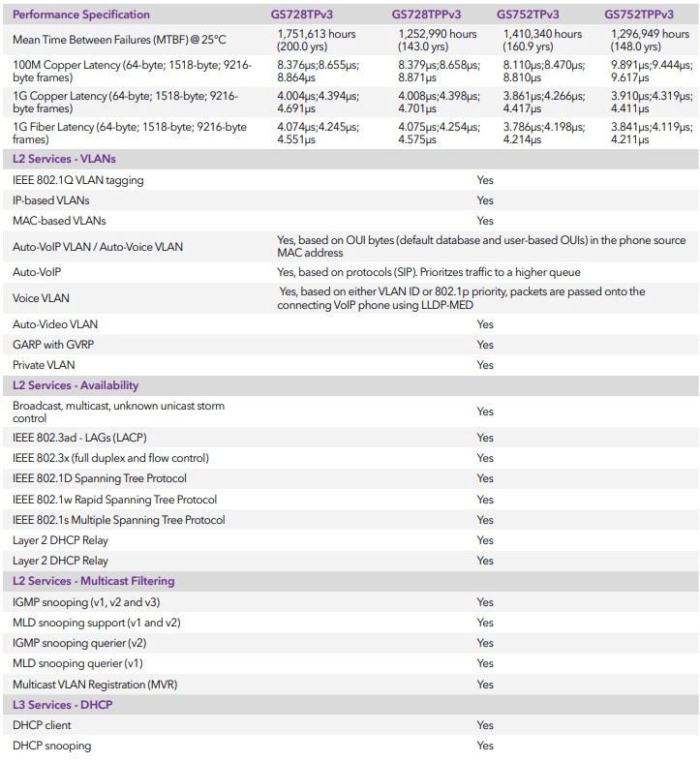Image resolution: width=700 pixels, height=762 pixels.
Task: Click the GS728TPv3 column heading
Action: click(x=302, y=15)
